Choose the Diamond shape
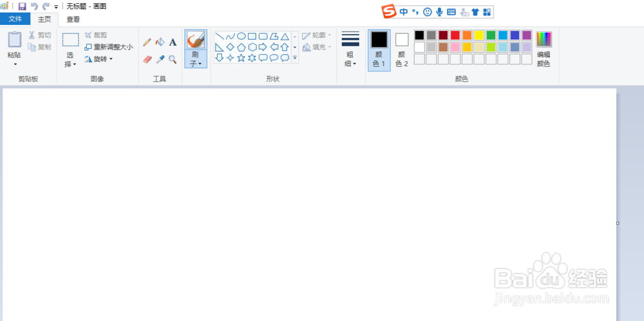 pos(231,47)
